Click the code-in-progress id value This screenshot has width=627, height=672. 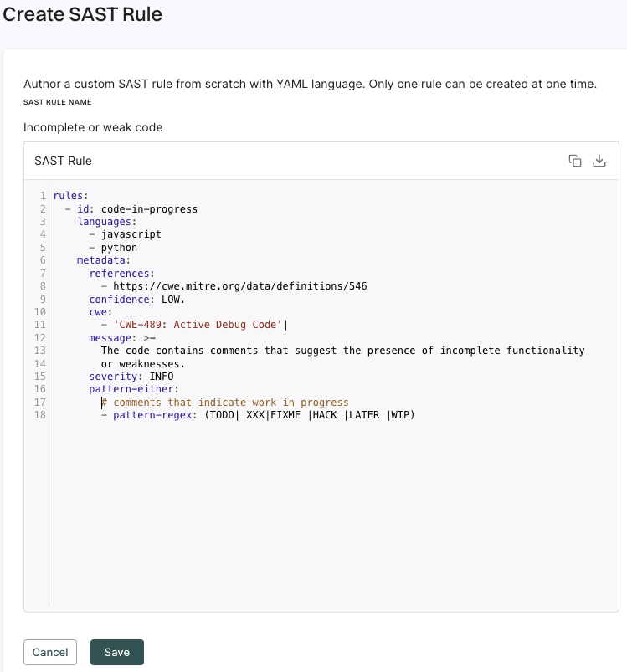click(x=150, y=208)
